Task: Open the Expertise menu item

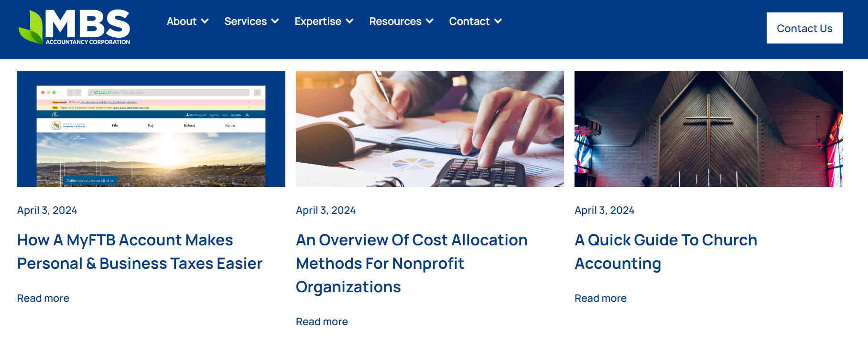Action: click(x=318, y=21)
